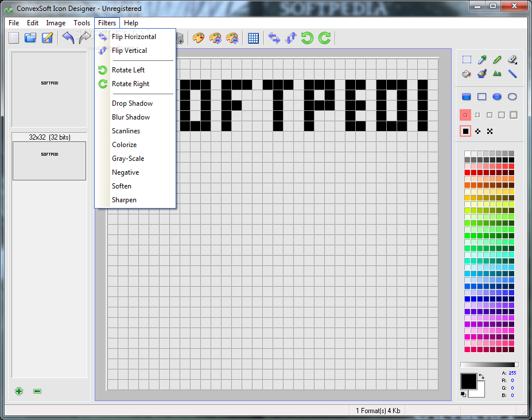The width and height of the screenshot is (532, 420).
Task: Close the open Filters menu
Action: pos(107,23)
